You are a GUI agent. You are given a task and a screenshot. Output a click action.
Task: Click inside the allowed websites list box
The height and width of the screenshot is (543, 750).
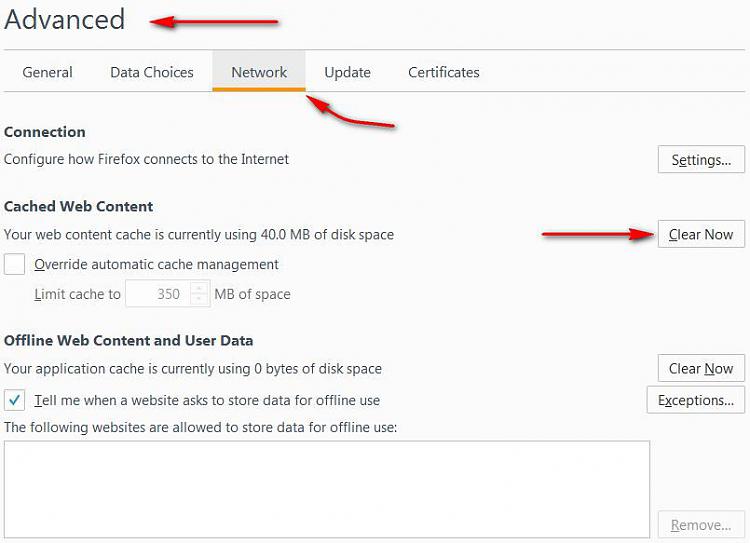pos(327,489)
